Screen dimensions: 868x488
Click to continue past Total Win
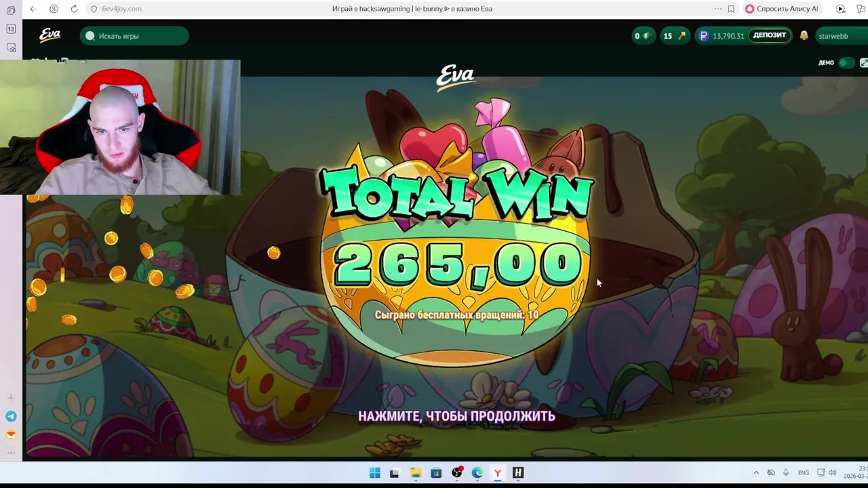coord(456,416)
